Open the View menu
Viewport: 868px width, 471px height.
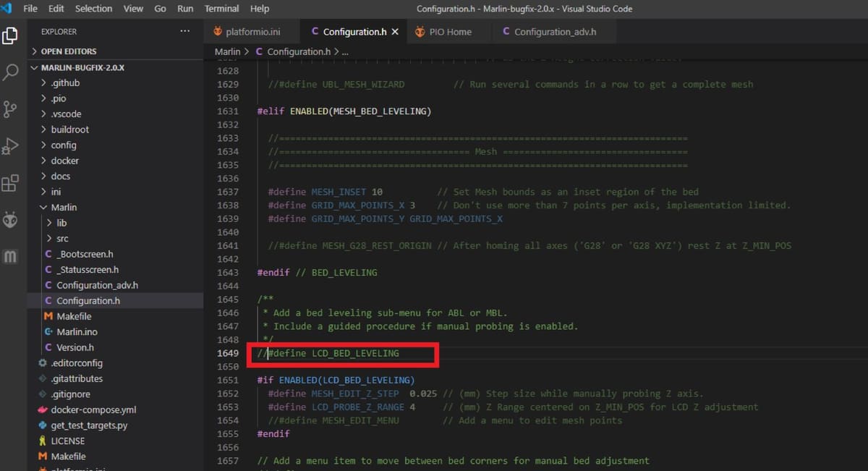133,9
